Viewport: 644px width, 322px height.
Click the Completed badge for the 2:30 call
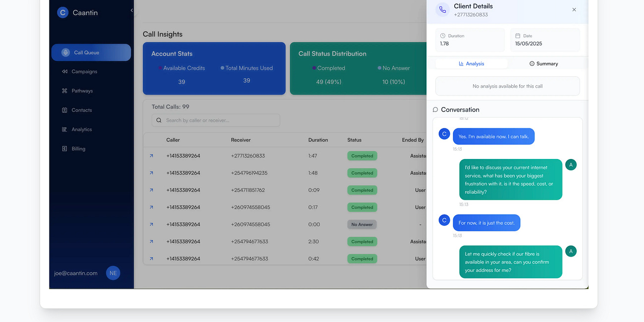[x=362, y=242]
